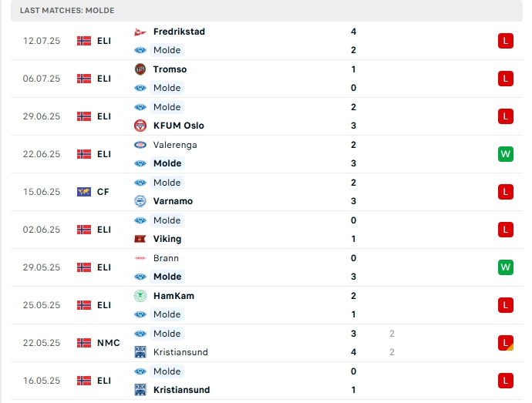Click the Brann club crest icon

click(140, 258)
